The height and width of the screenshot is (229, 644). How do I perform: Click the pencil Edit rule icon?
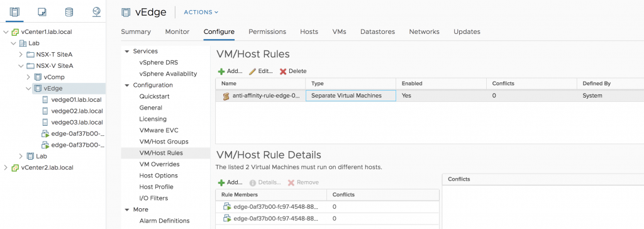point(253,72)
